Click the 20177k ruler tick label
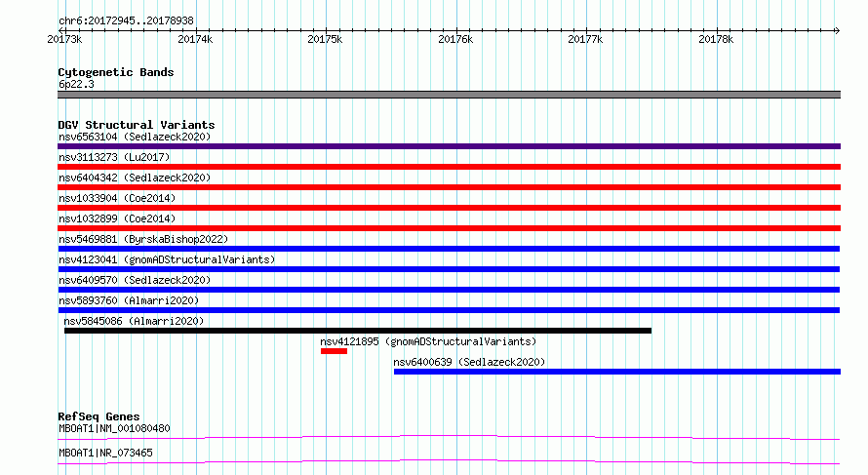The width and height of the screenshot is (868, 475). (x=586, y=39)
